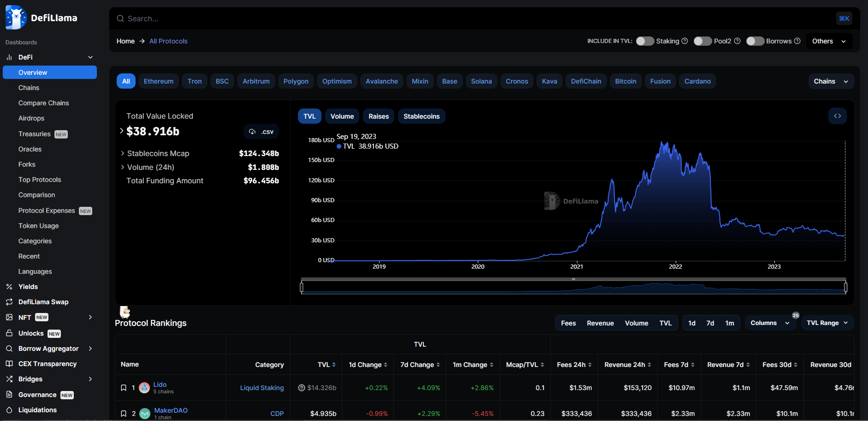Enable Pool2 in TVL toggle
This screenshot has height=421, width=868.
click(x=702, y=41)
